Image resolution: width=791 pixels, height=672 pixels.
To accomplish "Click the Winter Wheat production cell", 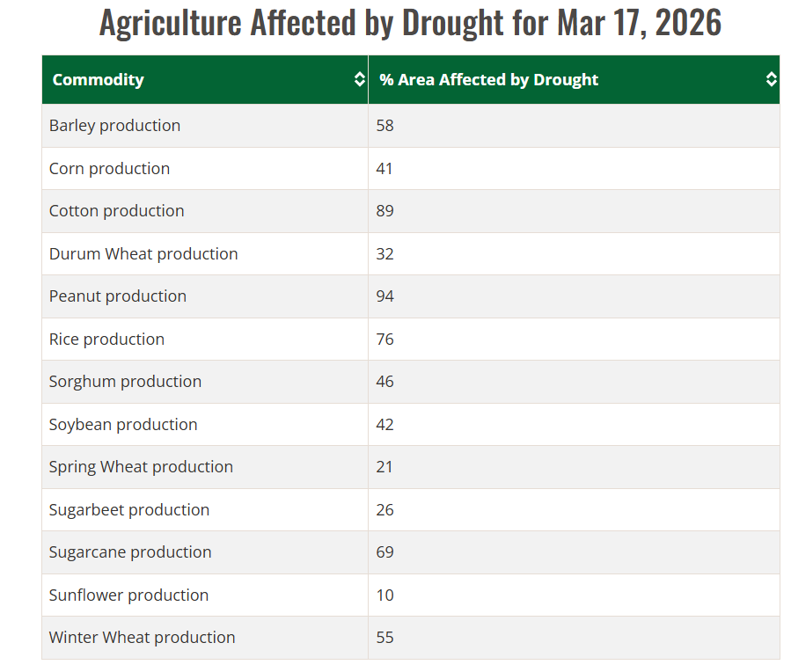I will click(142, 638).
